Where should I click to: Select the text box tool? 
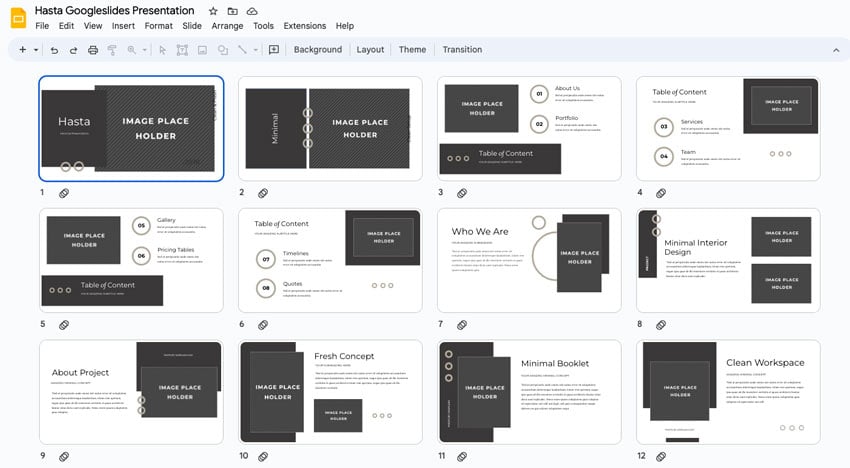(181, 50)
